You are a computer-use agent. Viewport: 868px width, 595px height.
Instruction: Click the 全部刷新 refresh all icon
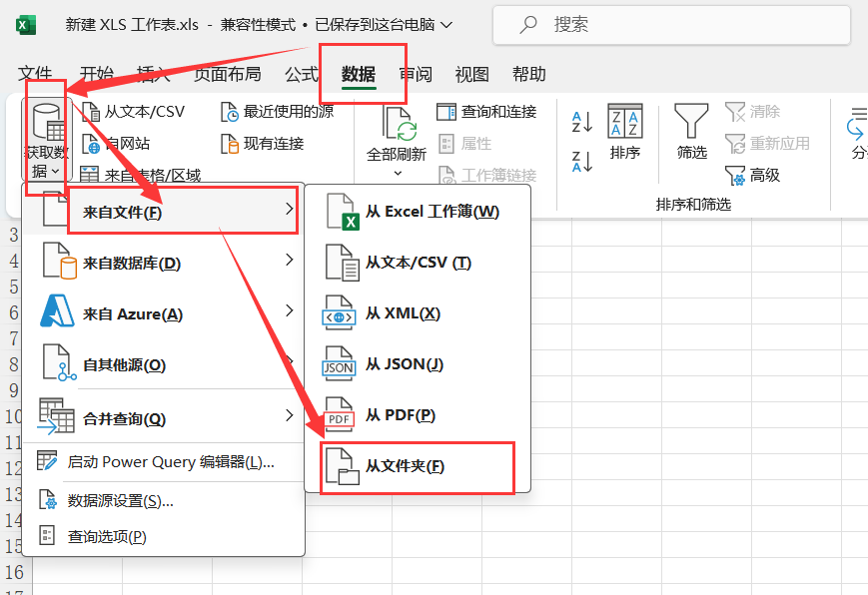(397, 126)
